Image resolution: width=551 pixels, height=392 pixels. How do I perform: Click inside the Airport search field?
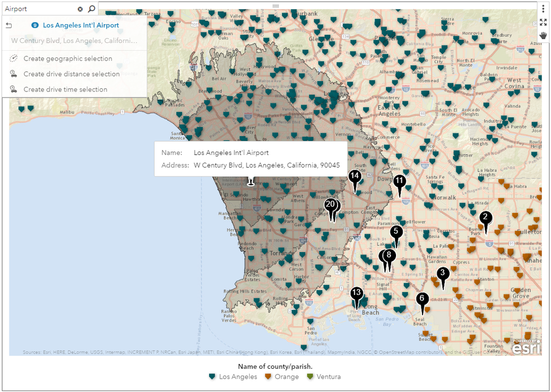click(x=39, y=9)
